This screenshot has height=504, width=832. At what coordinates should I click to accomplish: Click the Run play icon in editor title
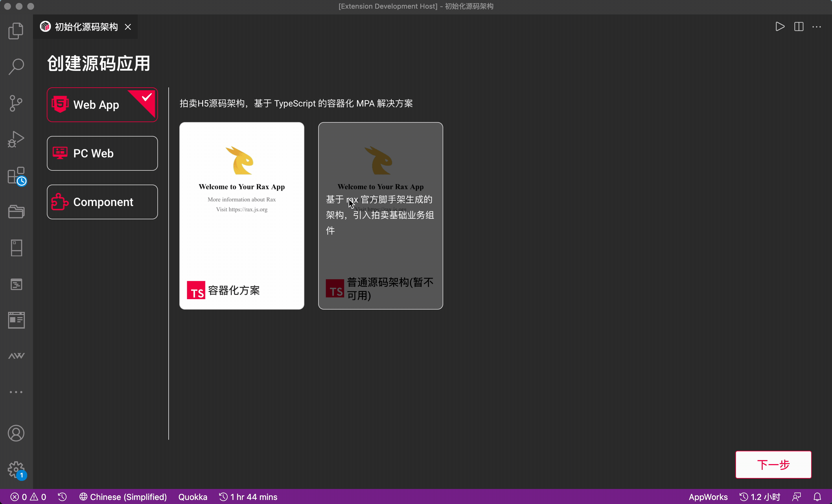click(780, 27)
